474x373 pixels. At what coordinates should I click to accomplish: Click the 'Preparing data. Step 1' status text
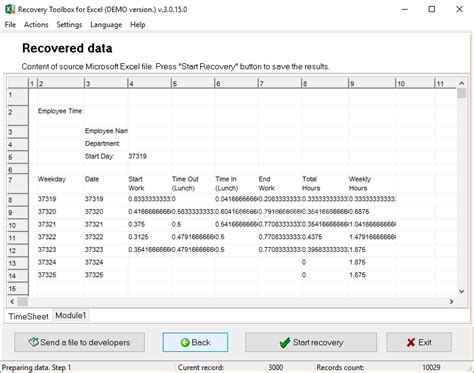(x=37, y=367)
